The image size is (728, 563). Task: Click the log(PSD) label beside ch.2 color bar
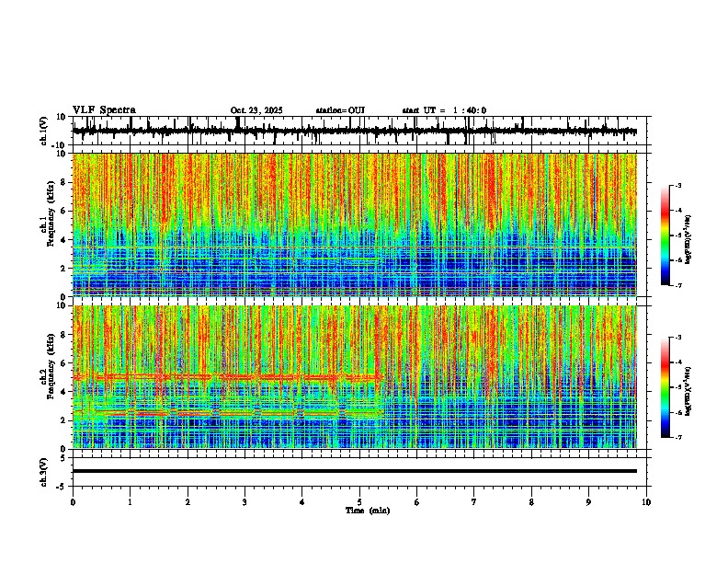[x=688, y=392]
